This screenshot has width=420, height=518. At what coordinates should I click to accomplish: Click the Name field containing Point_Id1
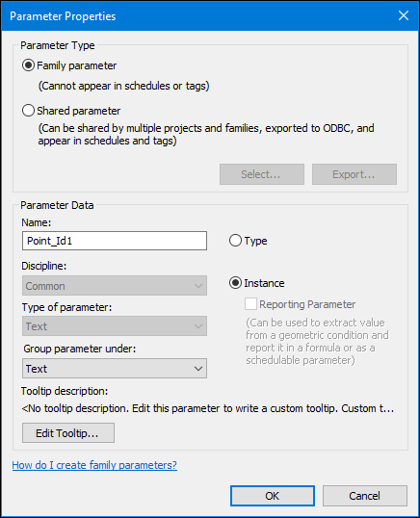[115, 241]
